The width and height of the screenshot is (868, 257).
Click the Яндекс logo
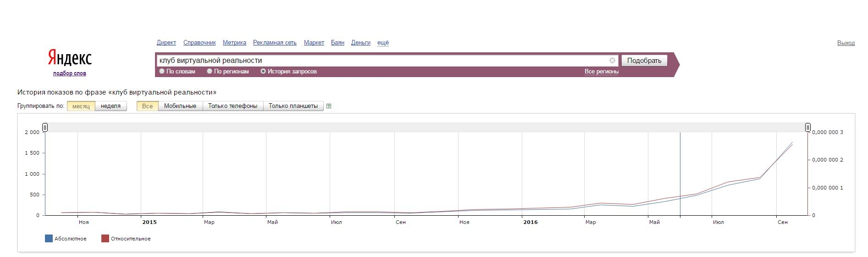70,58
